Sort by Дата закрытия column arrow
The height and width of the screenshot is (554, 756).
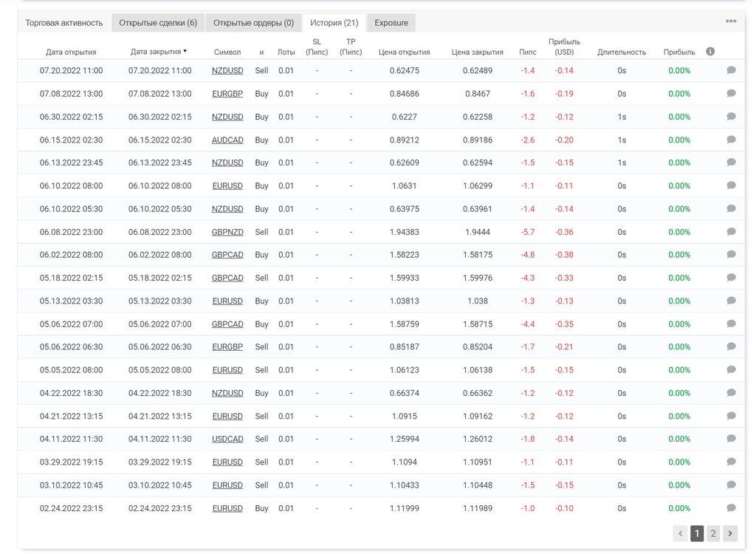click(x=185, y=51)
